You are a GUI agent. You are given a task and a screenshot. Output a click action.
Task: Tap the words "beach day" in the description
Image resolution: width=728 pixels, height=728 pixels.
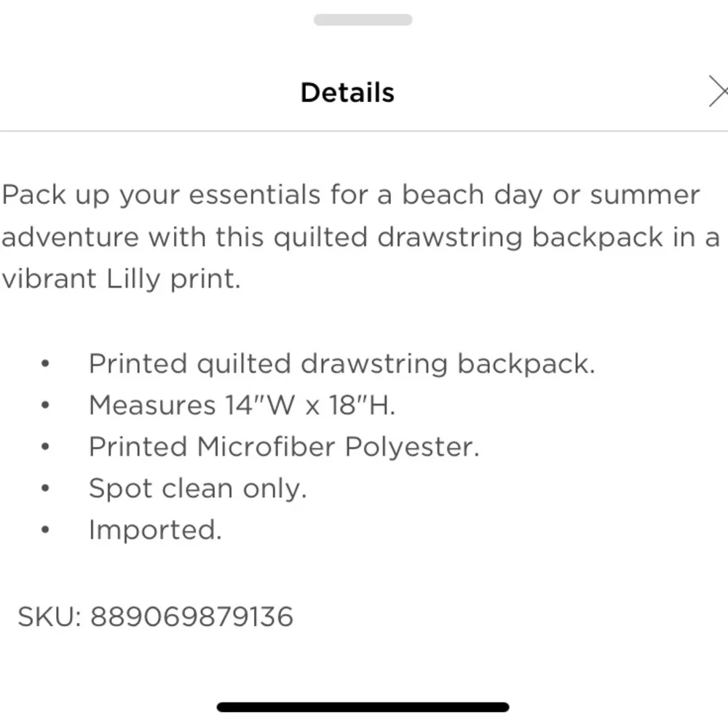[467, 195]
